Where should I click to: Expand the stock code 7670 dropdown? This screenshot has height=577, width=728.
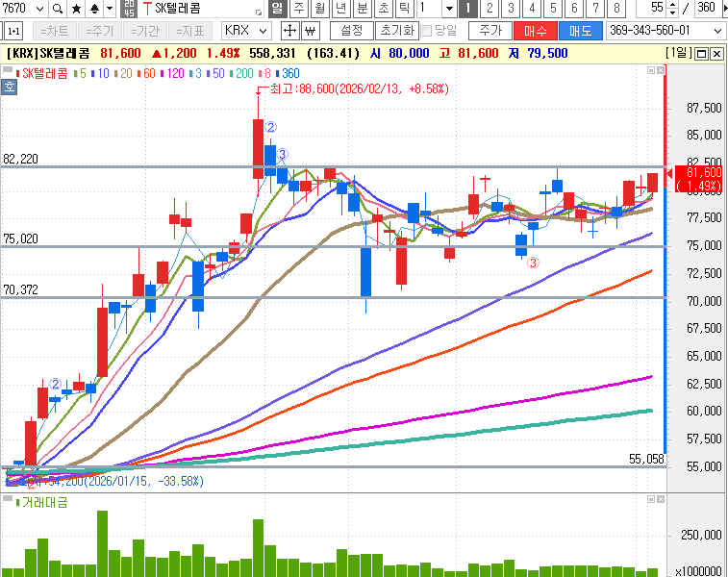[39, 9]
